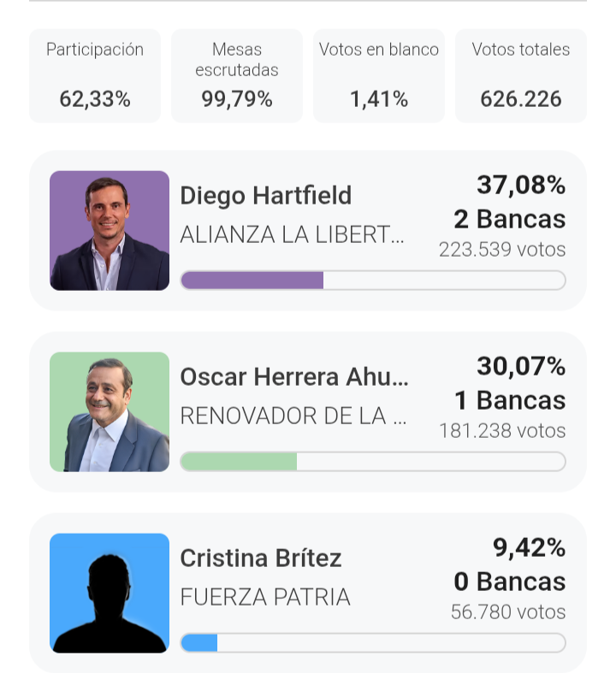Click the 2 Bancas seat count
The image size is (616, 673).
(510, 220)
